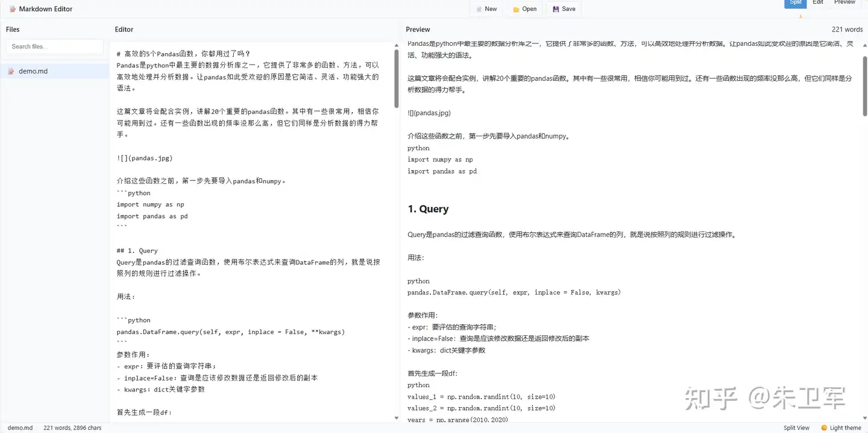The width and height of the screenshot is (868, 433).
Task: Click editor scrollbar up arrow
Action: pos(396,45)
